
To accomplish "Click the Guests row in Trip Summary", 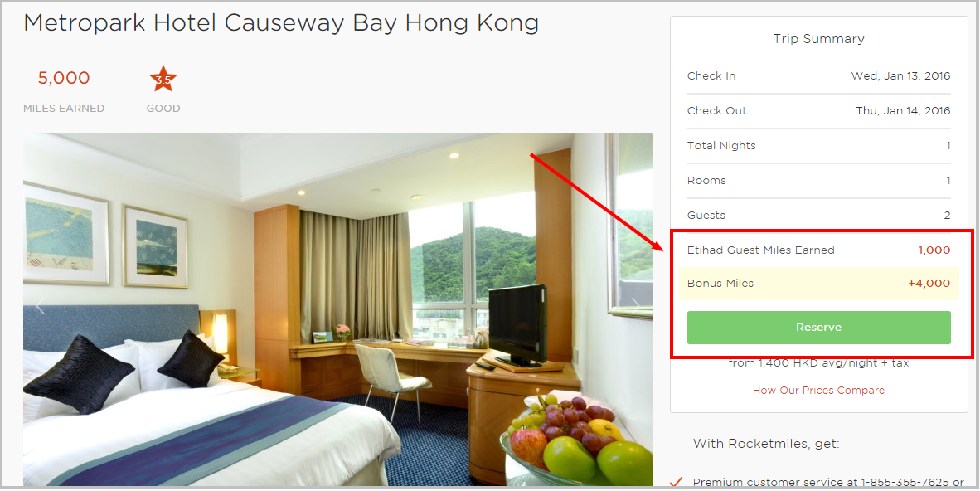I will [x=819, y=215].
